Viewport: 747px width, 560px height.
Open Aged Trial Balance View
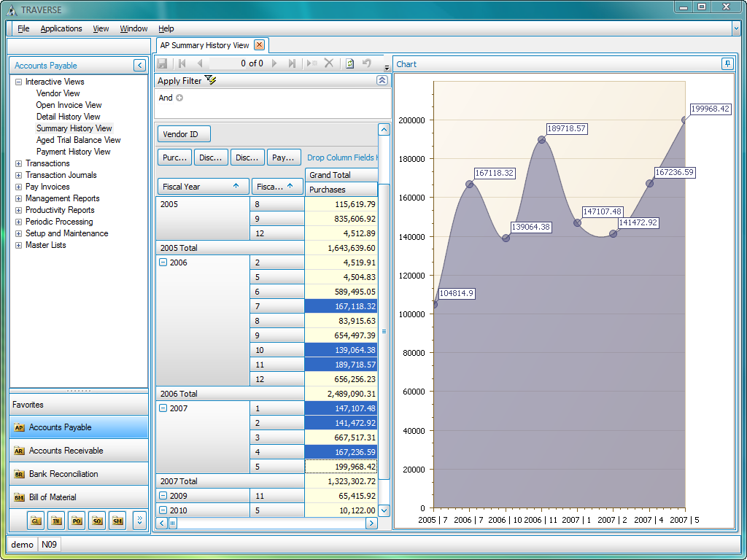tap(78, 140)
